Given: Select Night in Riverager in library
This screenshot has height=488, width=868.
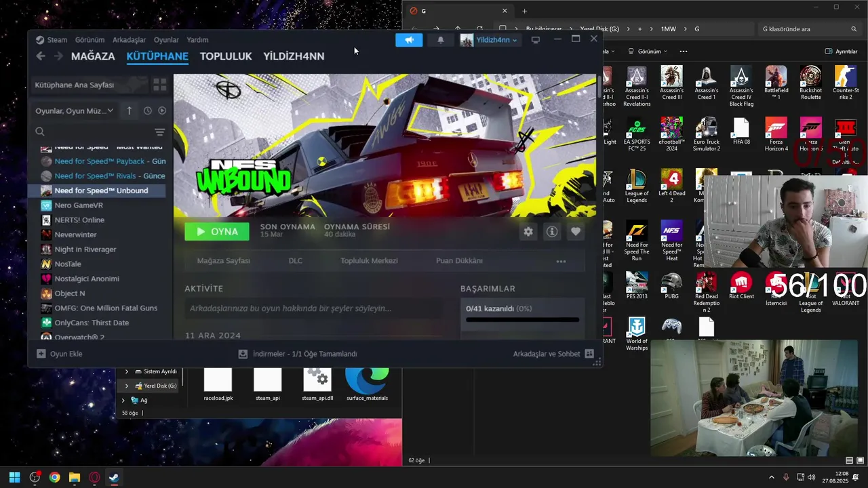Looking at the screenshot, I should click(85, 249).
